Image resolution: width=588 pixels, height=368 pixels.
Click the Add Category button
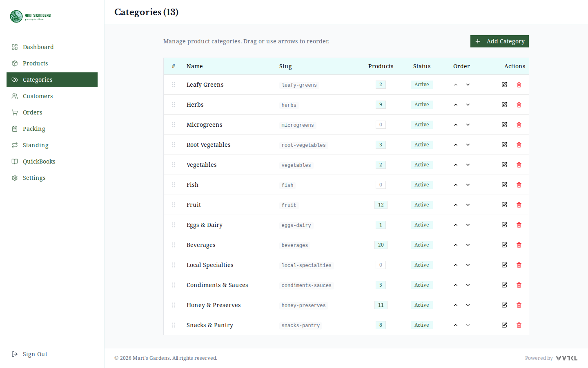tap(499, 41)
